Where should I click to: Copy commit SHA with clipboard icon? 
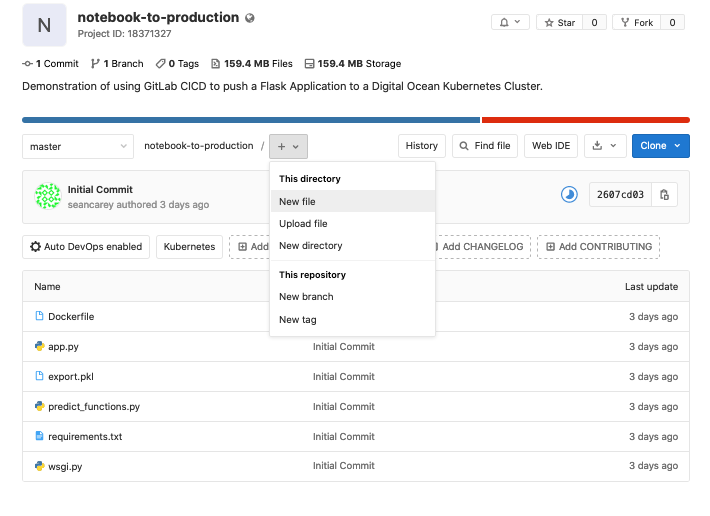pyautogui.click(x=664, y=194)
